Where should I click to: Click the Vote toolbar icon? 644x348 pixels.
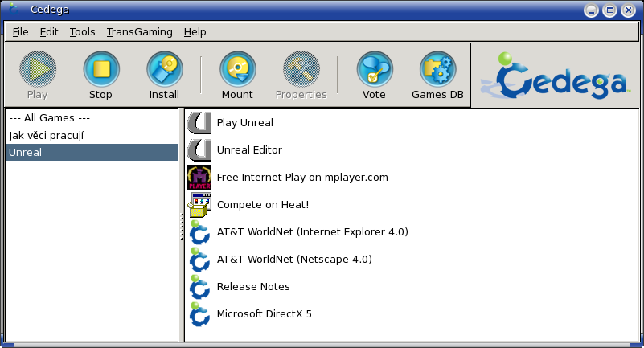coord(374,69)
